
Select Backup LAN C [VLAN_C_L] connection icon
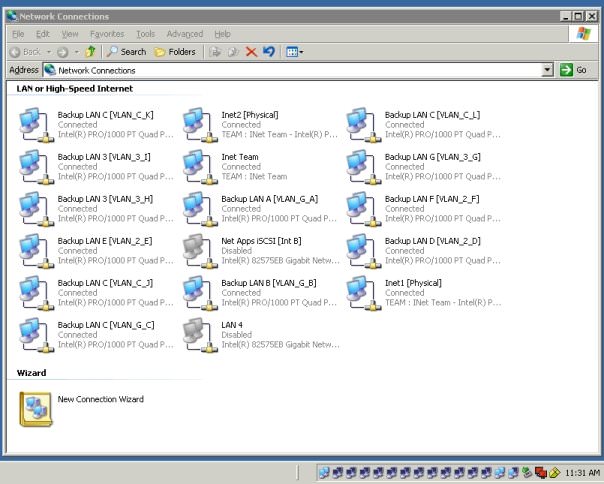coord(364,125)
